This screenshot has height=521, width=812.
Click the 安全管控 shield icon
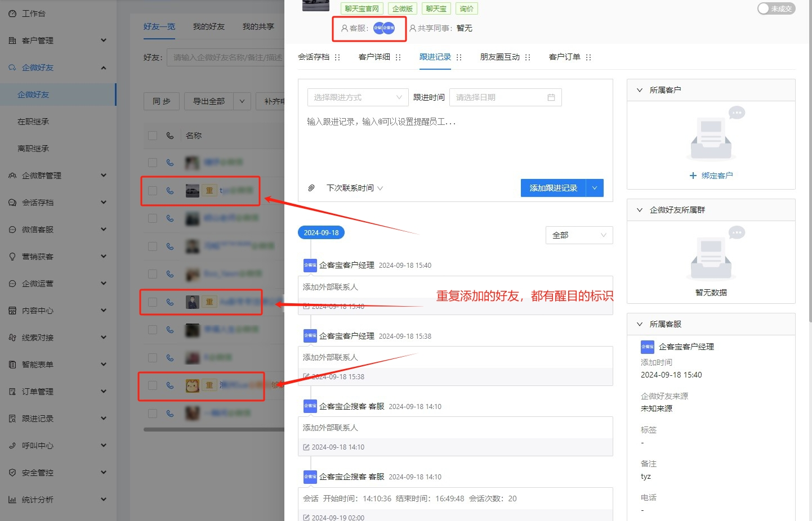coord(12,473)
